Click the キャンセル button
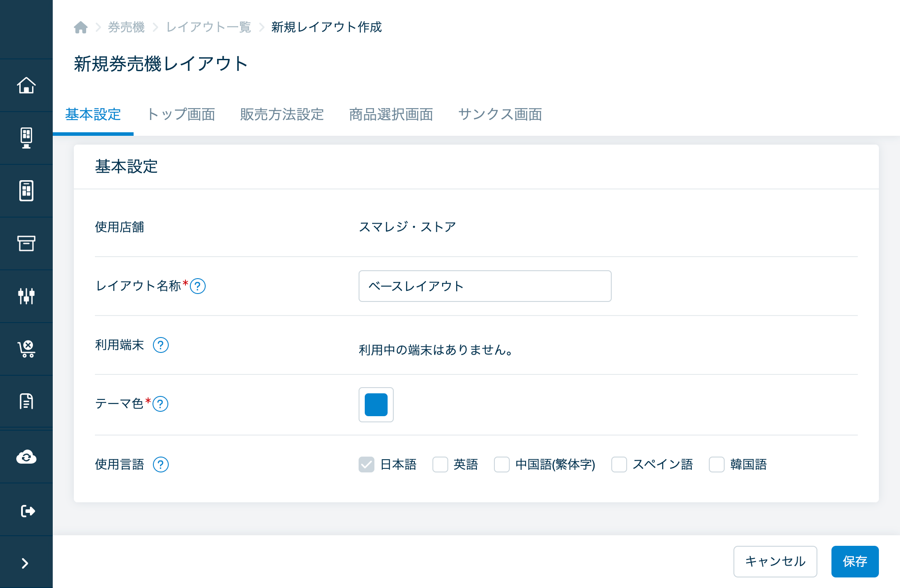Viewport: 900px width, 588px height. click(775, 562)
